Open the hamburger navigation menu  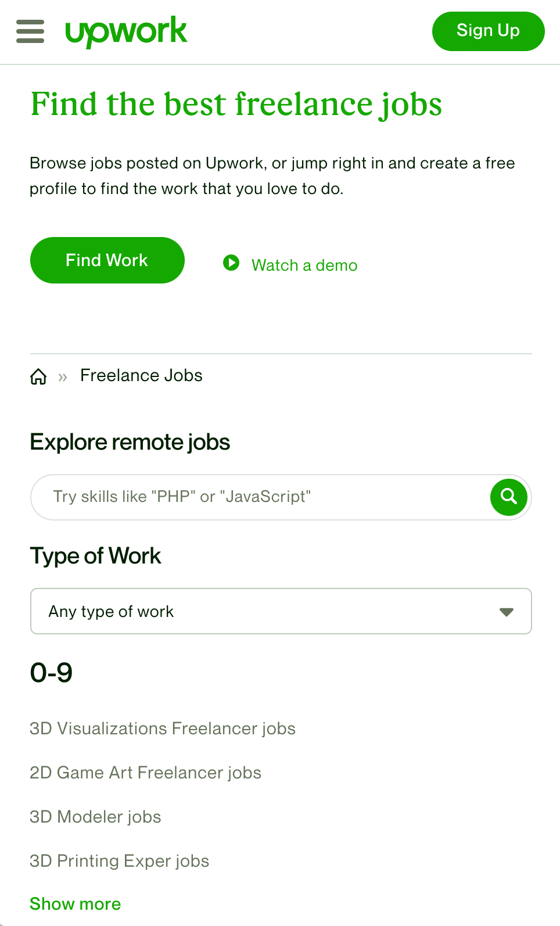[30, 31]
